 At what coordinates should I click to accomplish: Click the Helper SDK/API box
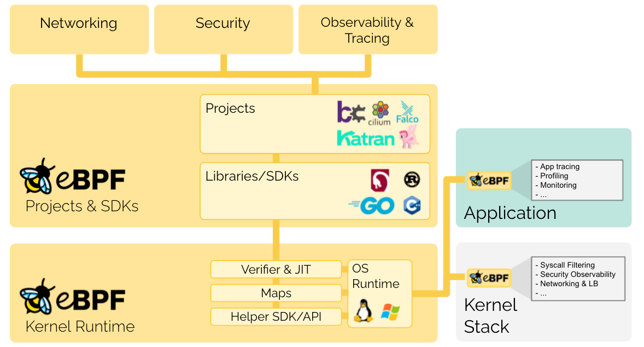tap(276, 316)
